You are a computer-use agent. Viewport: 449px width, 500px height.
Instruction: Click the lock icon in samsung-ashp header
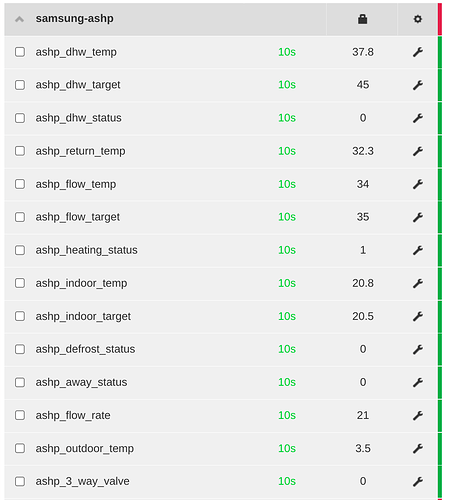(x=362, y=19)
